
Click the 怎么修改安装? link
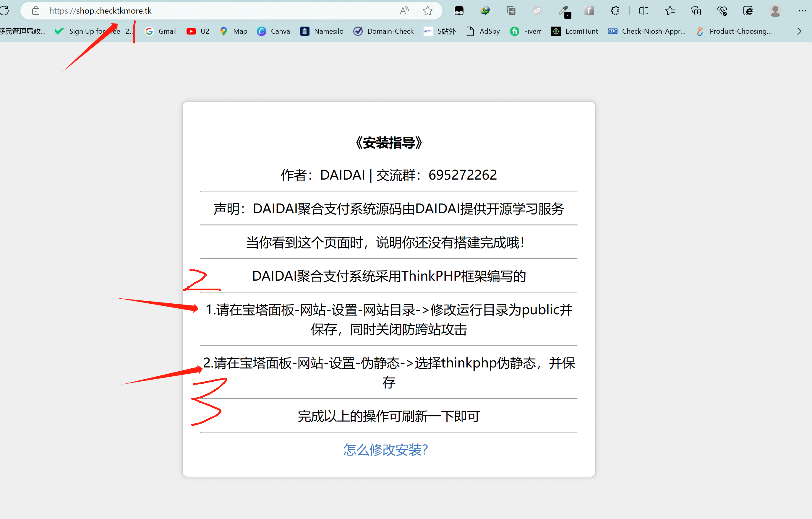coord(385,450)
